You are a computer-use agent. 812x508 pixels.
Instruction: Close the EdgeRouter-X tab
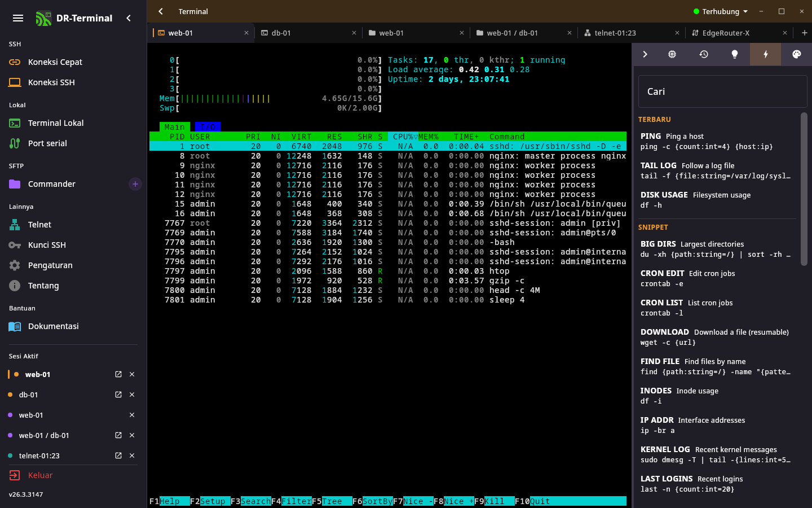pyautogui.click(x=785, y=33)
